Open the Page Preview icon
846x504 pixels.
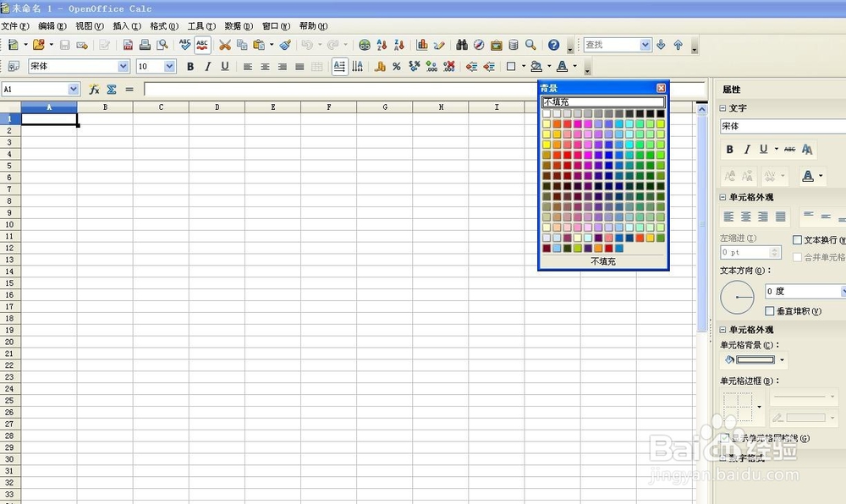click(162, 46)
